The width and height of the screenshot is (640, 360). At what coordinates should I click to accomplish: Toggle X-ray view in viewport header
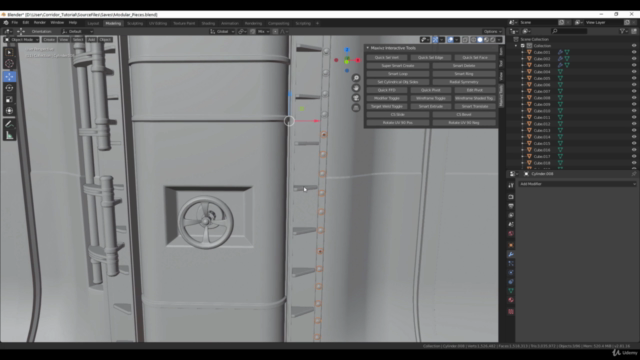click(465, 40)
